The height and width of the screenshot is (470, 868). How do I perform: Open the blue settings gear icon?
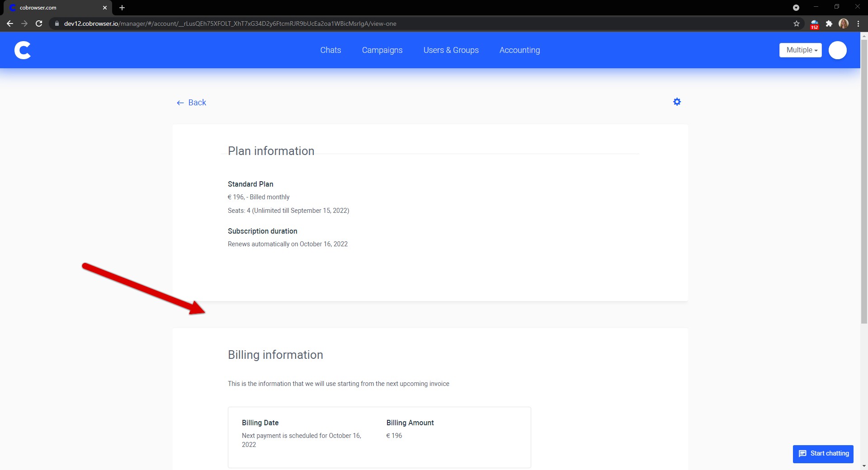676,101
